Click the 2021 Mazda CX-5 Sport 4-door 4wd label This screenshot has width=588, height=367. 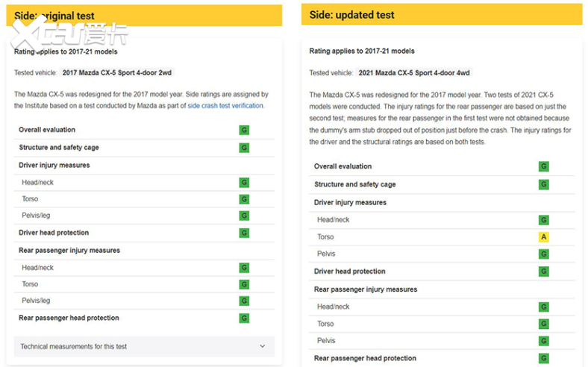pyautogui.click(x=415, y=73)
